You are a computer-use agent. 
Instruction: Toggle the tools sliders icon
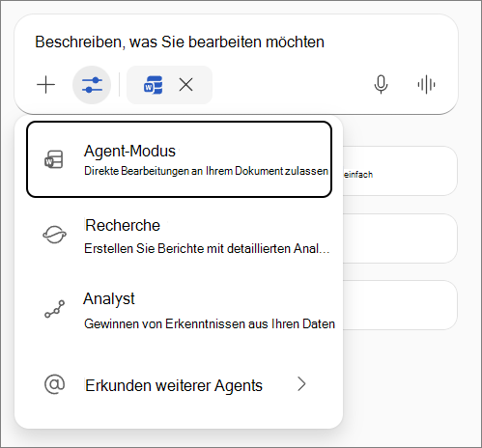pyautogui.click(x=92, y=85)
